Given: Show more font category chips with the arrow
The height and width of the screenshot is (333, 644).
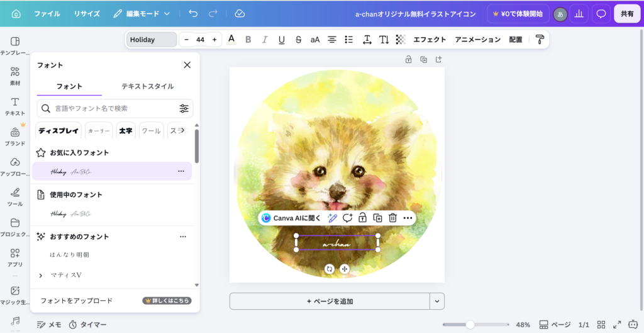Looking at the screenshot, I should point(182,130).
